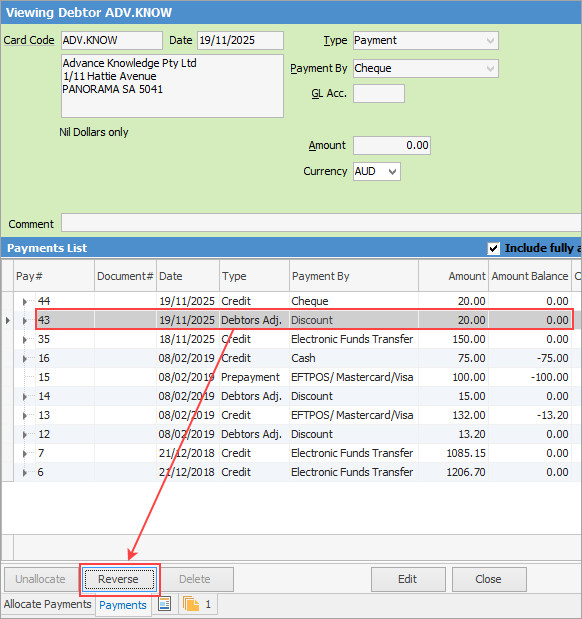
Task: Click the Reverse button
Action: [118, 579]
